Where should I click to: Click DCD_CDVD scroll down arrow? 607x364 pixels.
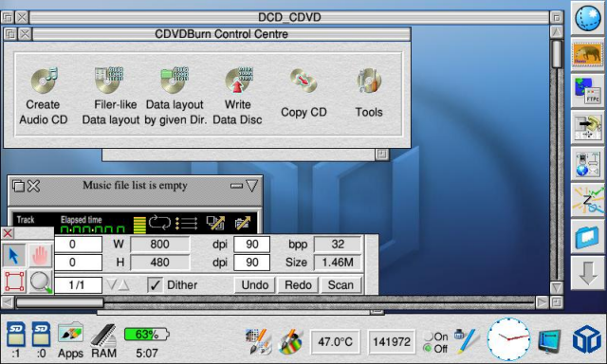pos(557,287)
